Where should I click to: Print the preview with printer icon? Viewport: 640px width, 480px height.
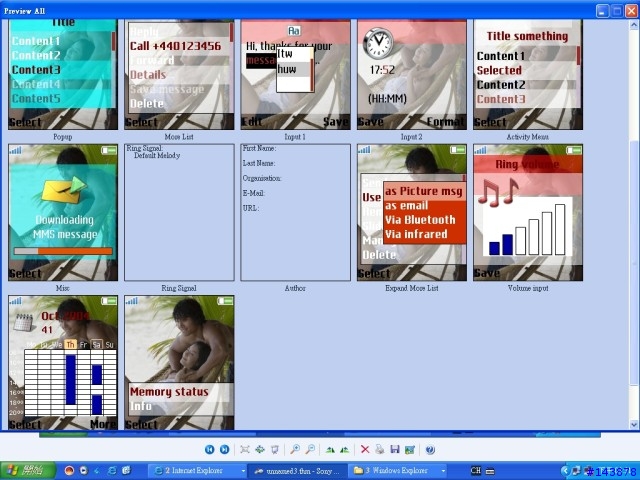pyautogui.click(x=380, y=449)
